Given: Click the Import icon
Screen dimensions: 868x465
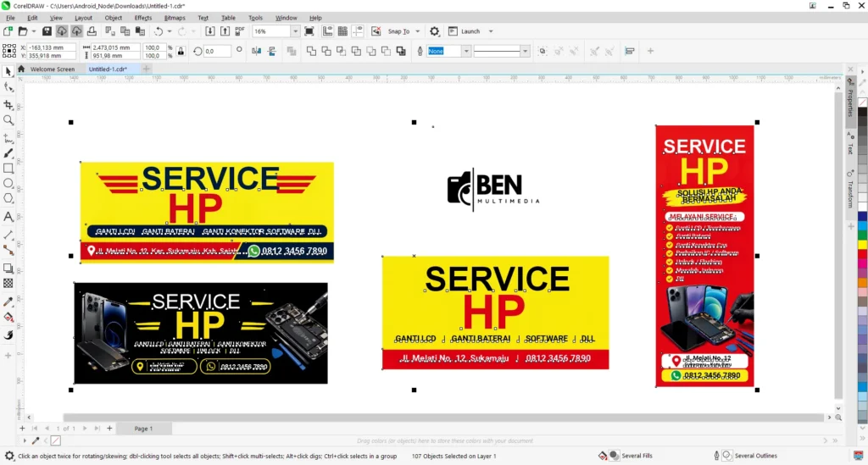Looking at the screenshot, I should click(x=210, y=31).
